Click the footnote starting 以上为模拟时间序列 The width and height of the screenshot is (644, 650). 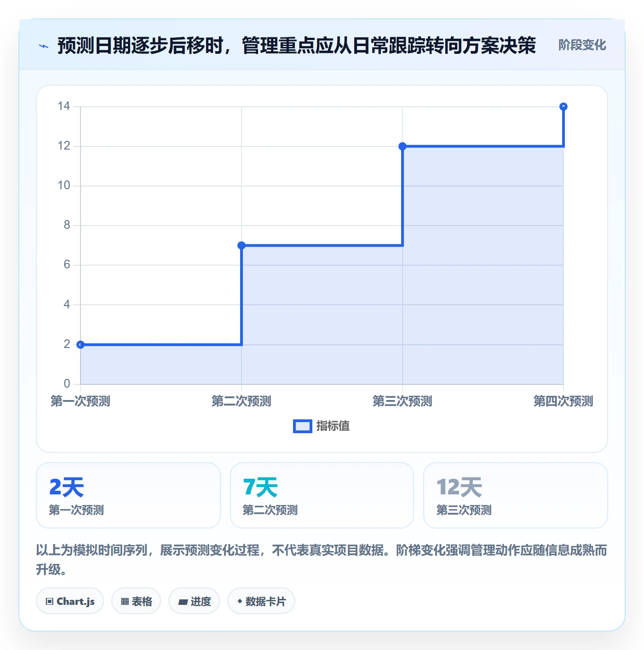coord(322,560)
